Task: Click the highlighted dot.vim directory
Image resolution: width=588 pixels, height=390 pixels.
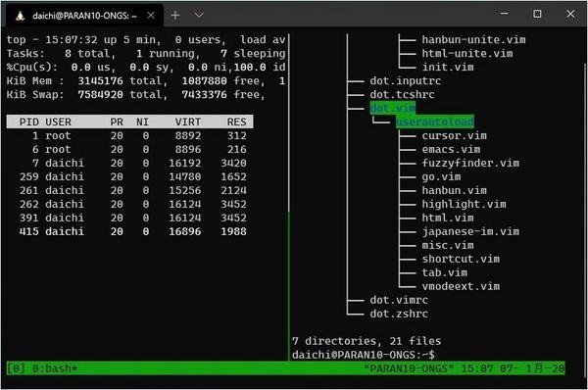Action: point(393,109)
